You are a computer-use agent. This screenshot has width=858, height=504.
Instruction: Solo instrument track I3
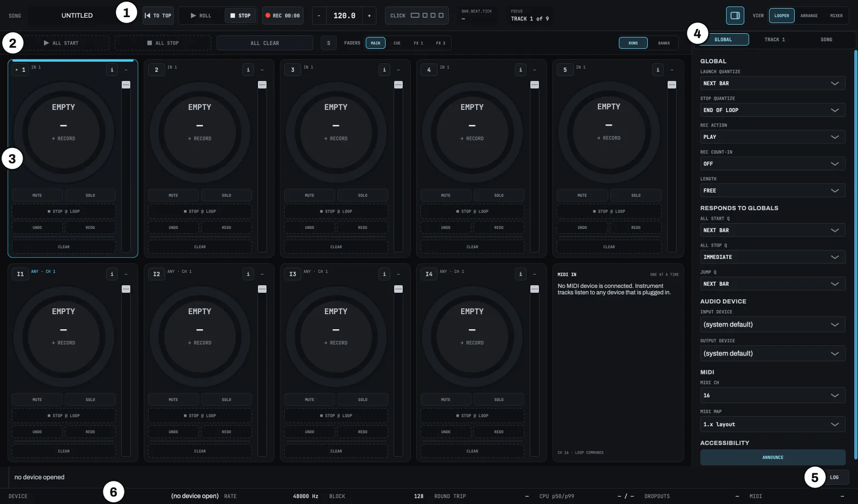click(363, 399)
